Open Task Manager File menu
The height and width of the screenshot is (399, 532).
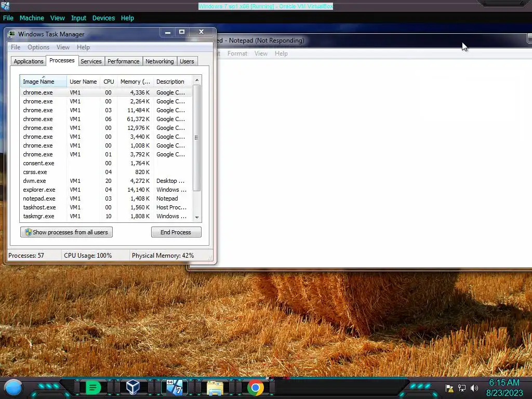(x=16, y=47)
